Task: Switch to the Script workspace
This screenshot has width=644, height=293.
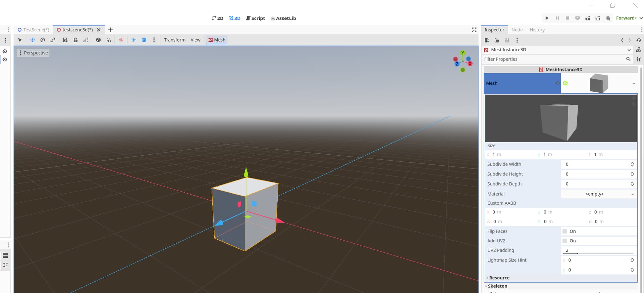Action: coord(255,18)
